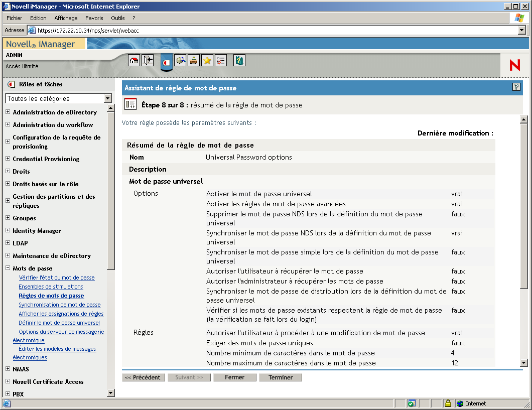The width and height of the screenshot is (532, 410).
Task: Click summary scrollbar up arrow
Action: [524, 119]
